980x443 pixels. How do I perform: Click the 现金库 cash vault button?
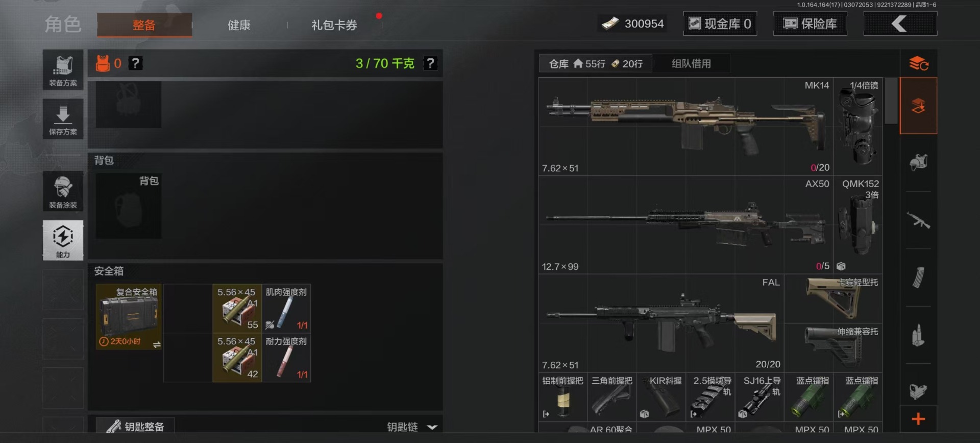(x=720, y=24)
